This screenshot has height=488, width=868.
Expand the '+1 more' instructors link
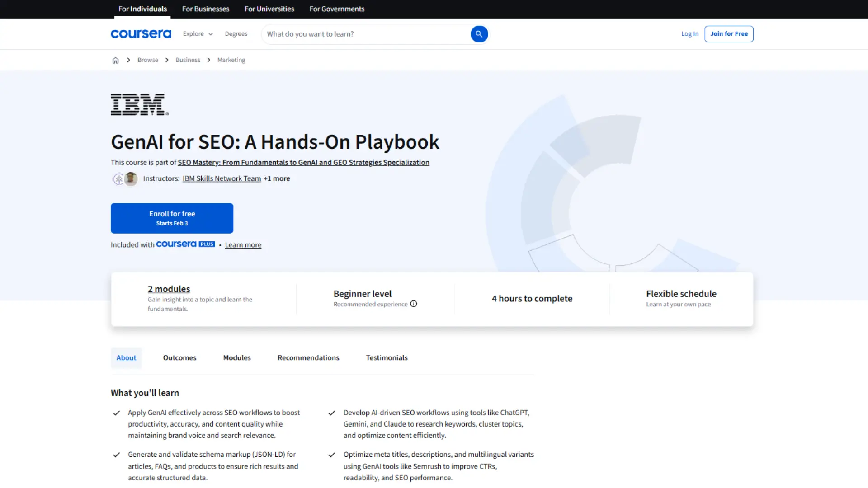point(277,178)
